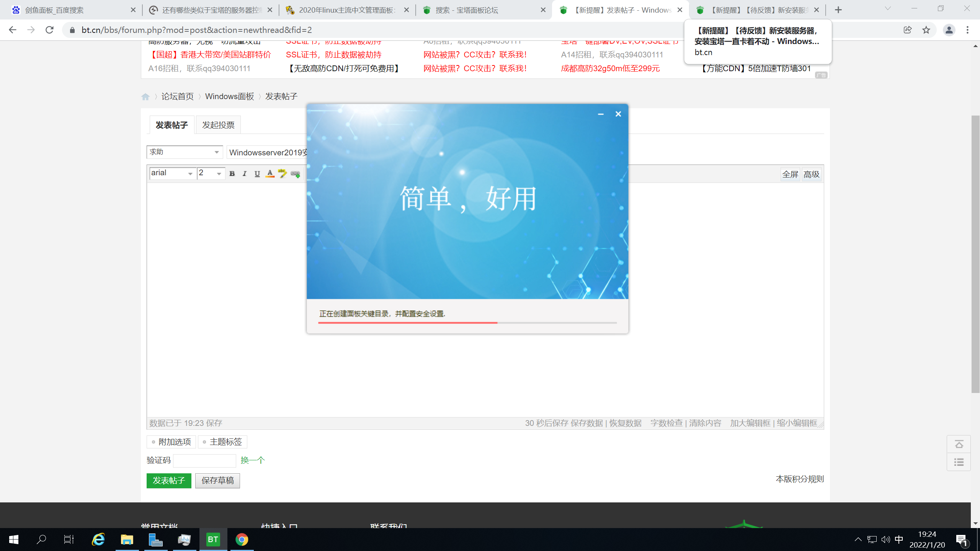This screenshot has width=980, height=551.
Task: Expand the 附加选项 section
Action: pos(171,442)
